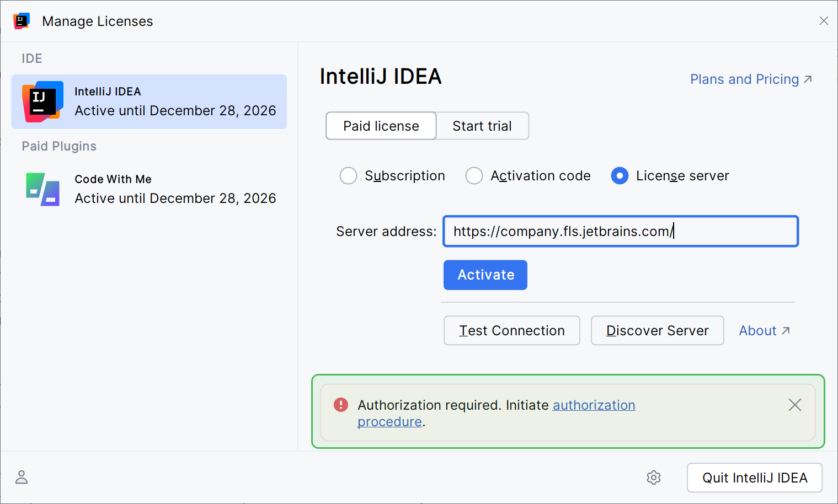Open the authorization procedure link
838x504 pixels.
click(594, 405)
